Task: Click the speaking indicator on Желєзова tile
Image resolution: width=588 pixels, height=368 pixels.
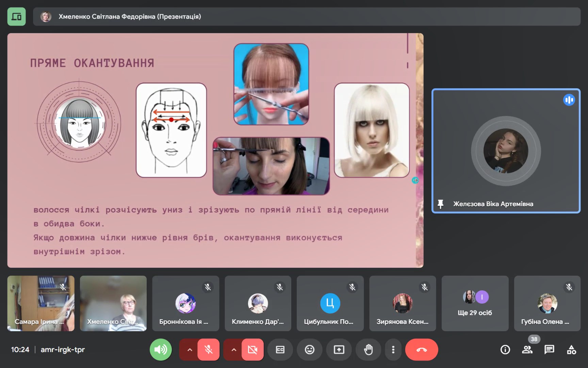Action: coord(569,100)
